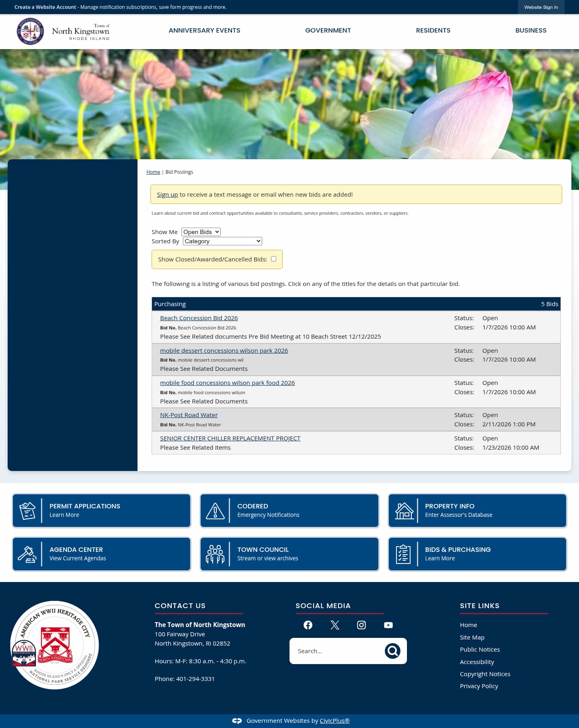Image resolution: width=579 pixels, height=728 pixels.
Task: Click the phone number 401-294-3331
Action: 195,679
